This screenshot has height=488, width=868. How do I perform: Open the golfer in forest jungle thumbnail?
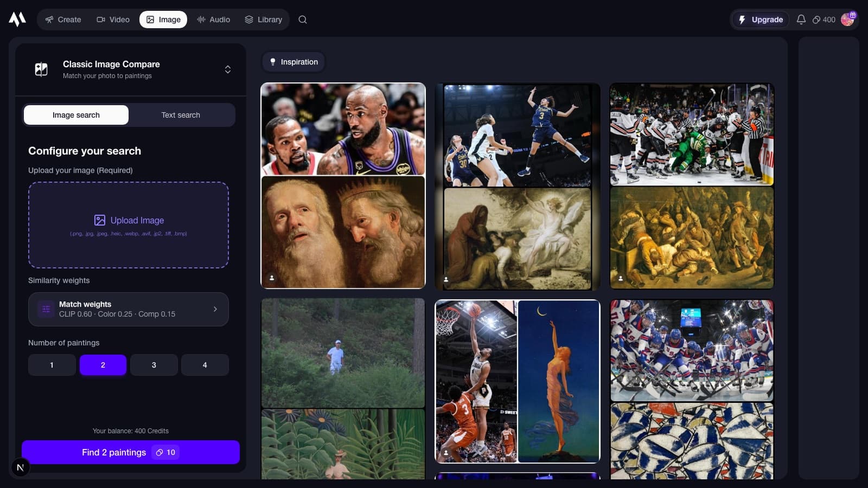[343, 389]
